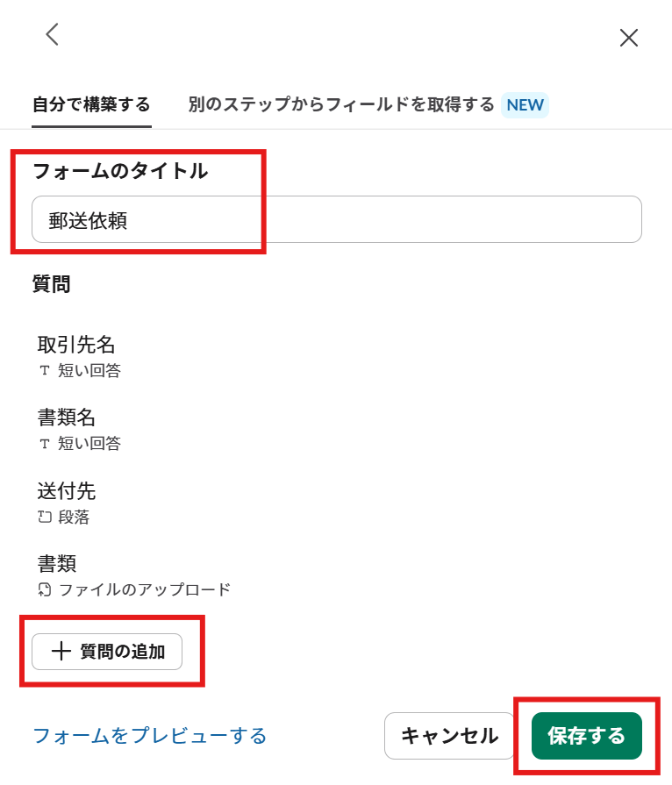Click the T icon under 書類名

(x=45, y=444)
